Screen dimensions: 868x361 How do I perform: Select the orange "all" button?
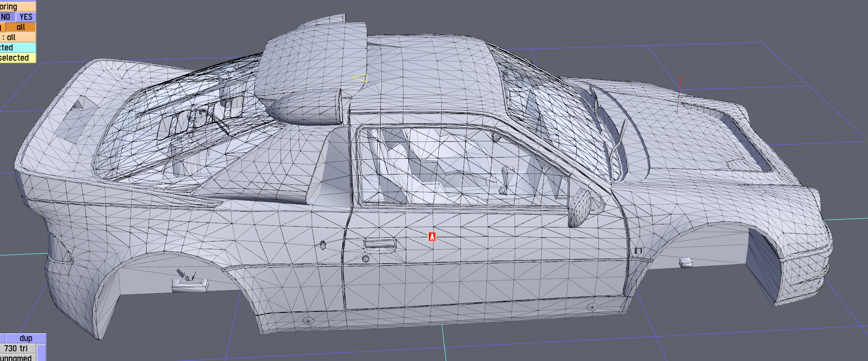tap(21, 27)
